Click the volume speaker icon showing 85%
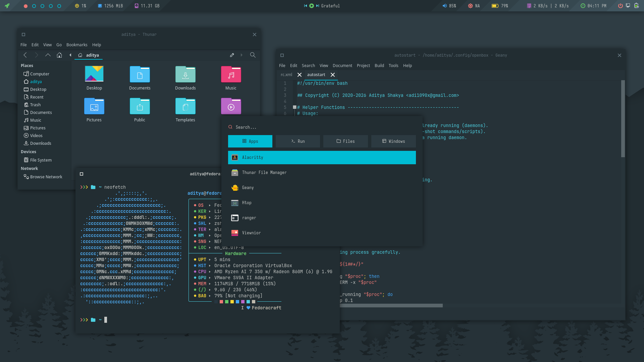This screenshot has width=644, height=362. pos(445,6)
